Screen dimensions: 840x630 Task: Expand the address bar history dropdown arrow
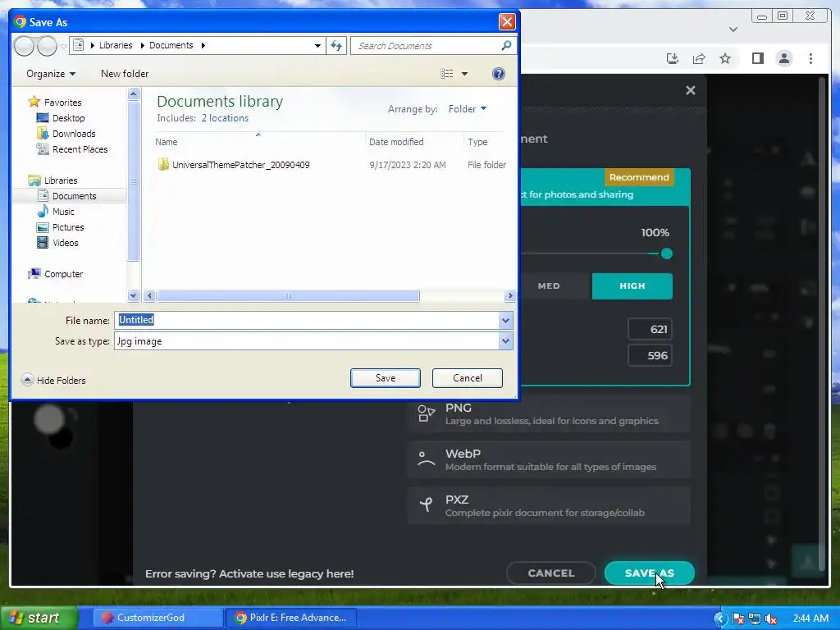point(317,46)
